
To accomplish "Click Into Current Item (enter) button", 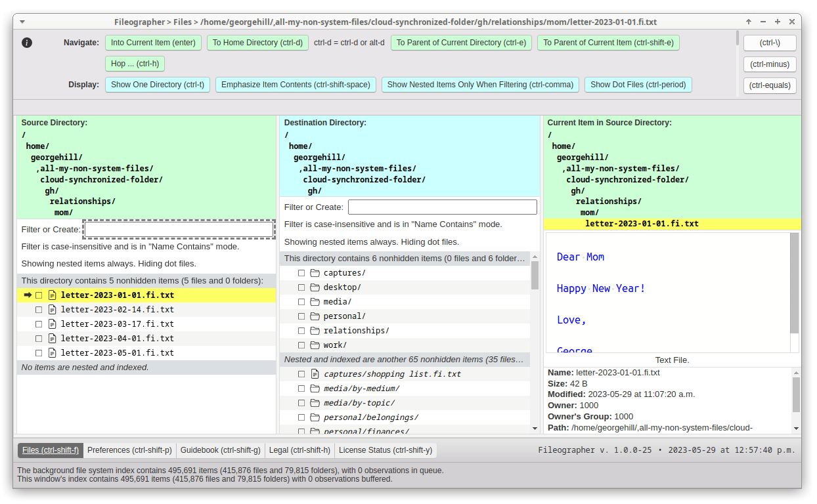I will click(153, 43).
